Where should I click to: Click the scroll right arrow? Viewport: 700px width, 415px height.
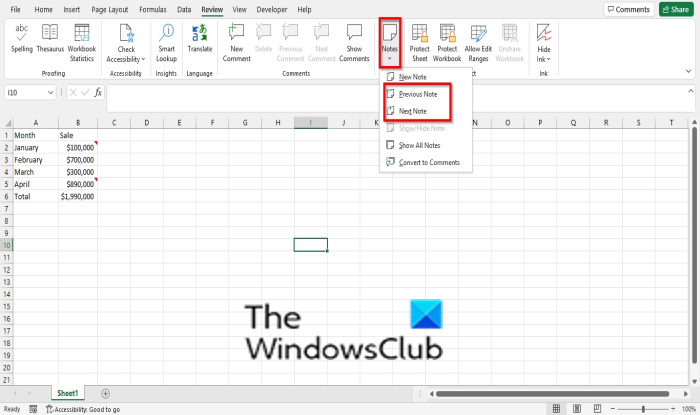point(686,394)
